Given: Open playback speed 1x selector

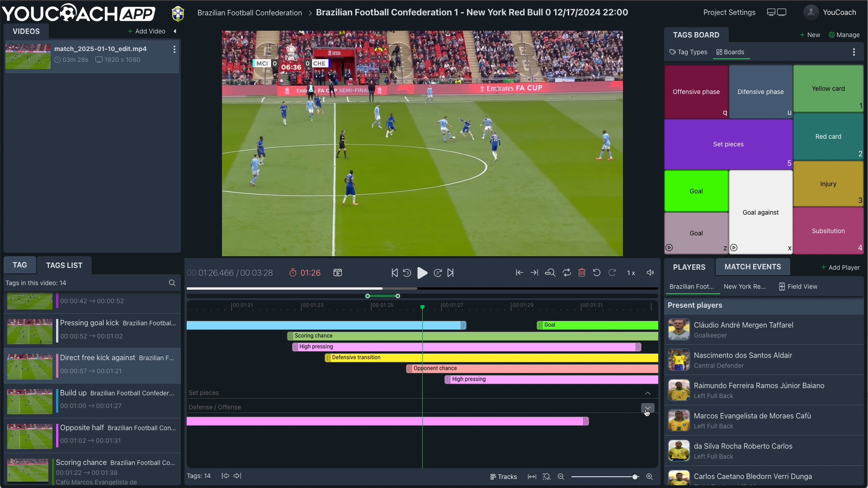Looking at the screenshot, I should (x=631, y=273).
